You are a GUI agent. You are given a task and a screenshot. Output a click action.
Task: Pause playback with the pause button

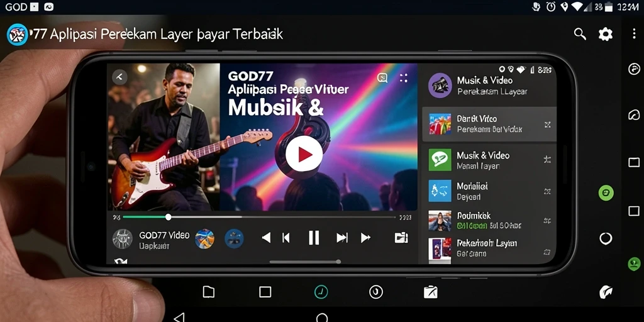click(314, 237)
